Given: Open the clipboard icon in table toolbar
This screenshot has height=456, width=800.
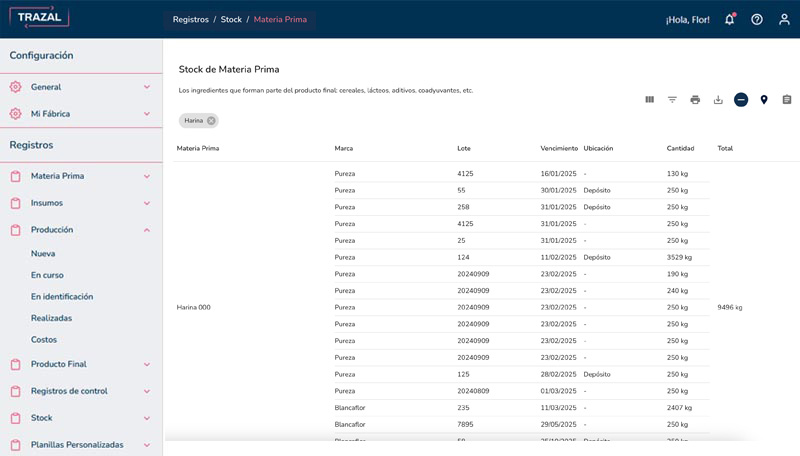Looking at the screenshot, I should click(787, 100).
